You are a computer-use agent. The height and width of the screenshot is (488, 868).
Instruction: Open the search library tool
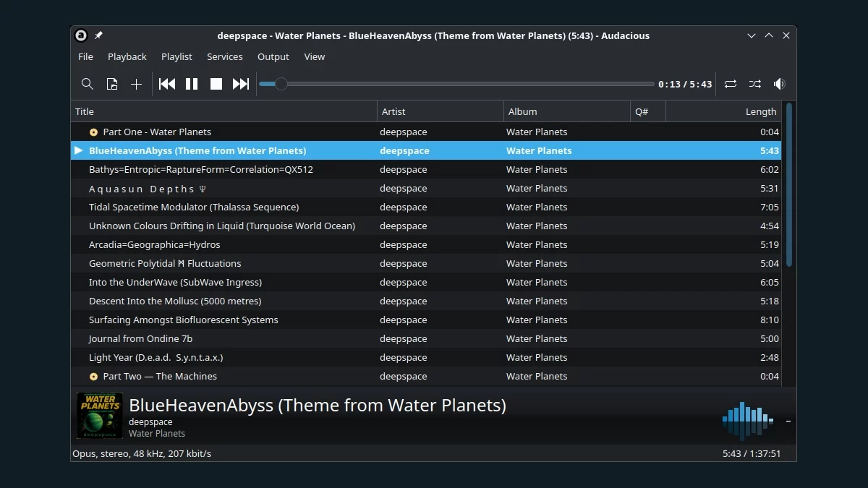click(88, 84)
